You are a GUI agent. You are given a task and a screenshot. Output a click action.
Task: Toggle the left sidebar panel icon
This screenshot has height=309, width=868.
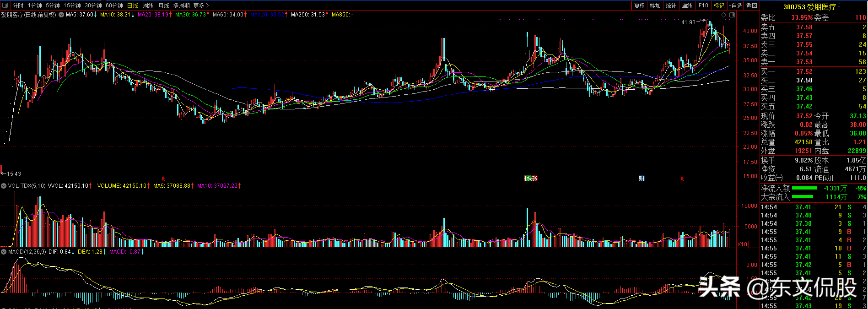[5, 5]
